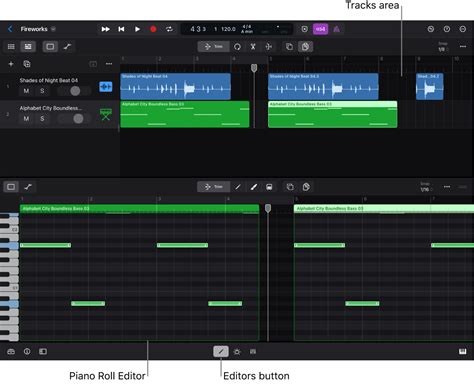474x385 pixels.
Task: Open undo history clock icon
Action: point(431,29)
